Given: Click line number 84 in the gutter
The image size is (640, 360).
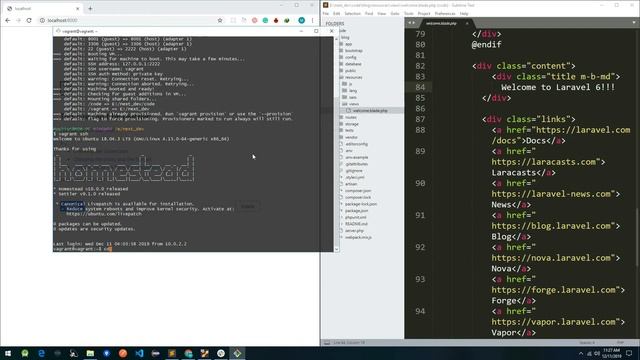Looking at the screenshot, I should pos(420,87).
